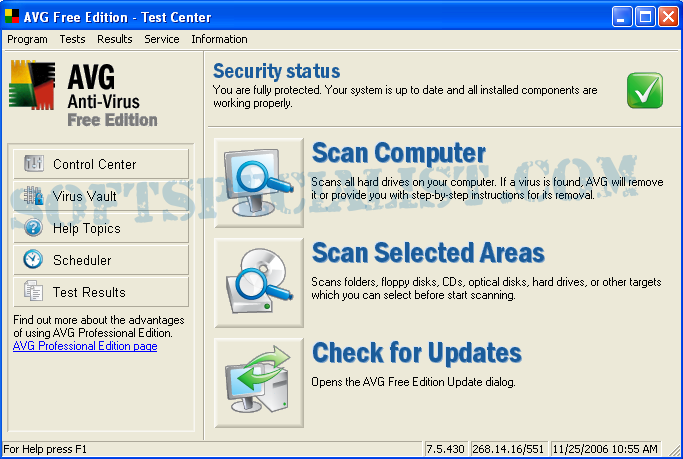Image resolution: width=683 pixels, height=459 pixels.
Task: Click the 11/25/2006 10:55 AM date field
Action: tap(605, 449)
